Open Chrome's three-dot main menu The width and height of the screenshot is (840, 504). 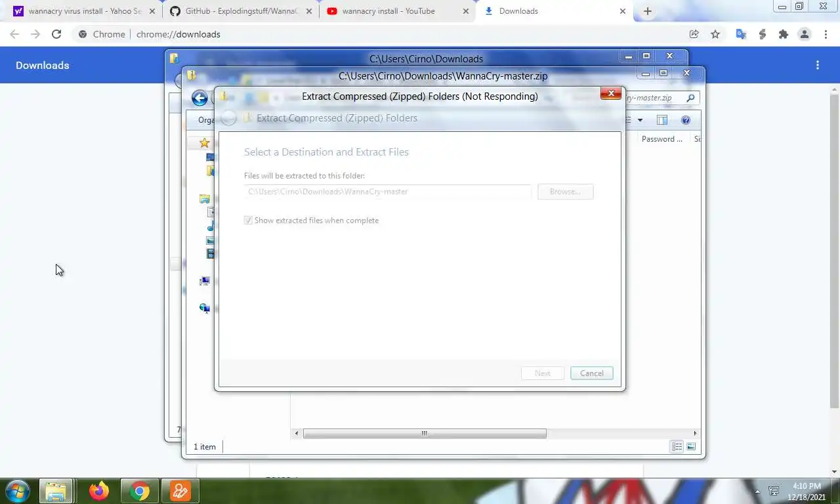[x=826, y=34]
